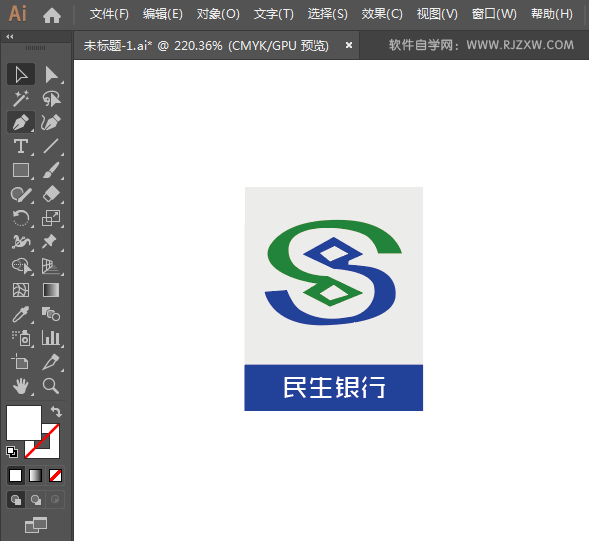
Task: Set paint type to Color
Action: [x=15, y=476]
